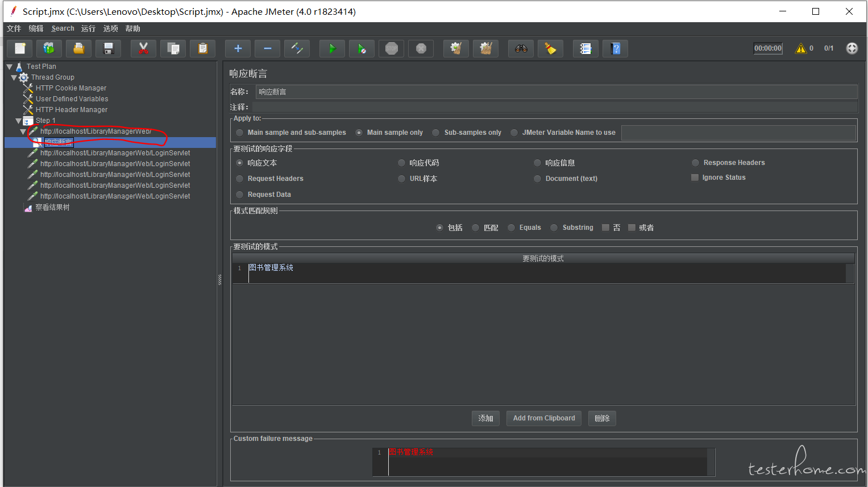Open the 编辑 menu
The width and height of the screenshot is (868, 487).
pyautogui.click(x=36, y=28)
